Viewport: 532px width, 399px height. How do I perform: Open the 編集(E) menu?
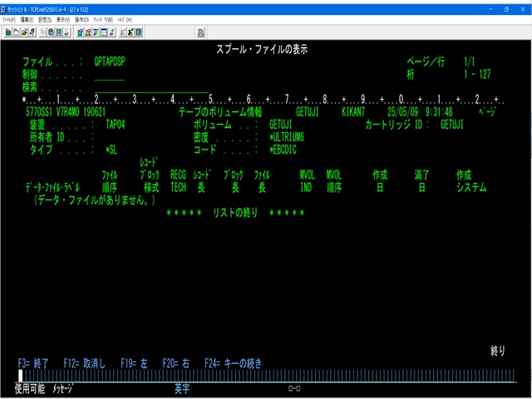point(27,19)
